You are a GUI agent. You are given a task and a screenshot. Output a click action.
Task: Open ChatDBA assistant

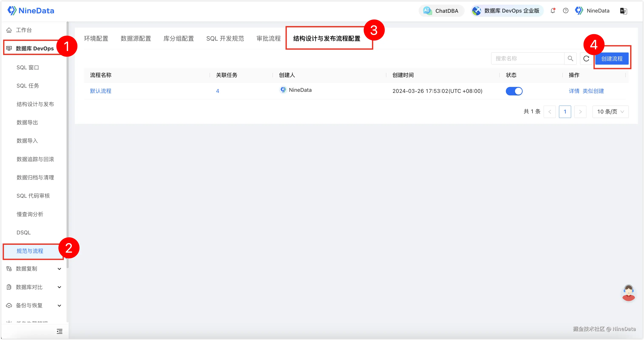[441, 11]
